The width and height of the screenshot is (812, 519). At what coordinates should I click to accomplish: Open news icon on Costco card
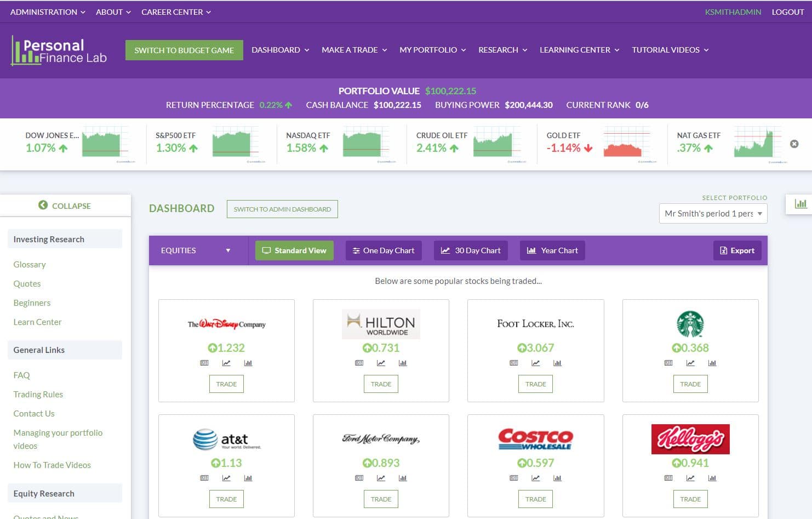[x=514, y=478]
